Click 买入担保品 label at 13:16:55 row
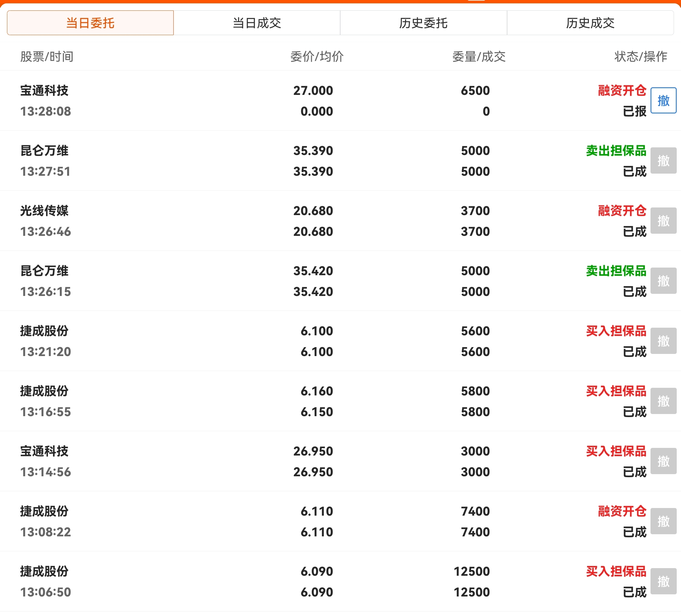 (x=616, y=391)
